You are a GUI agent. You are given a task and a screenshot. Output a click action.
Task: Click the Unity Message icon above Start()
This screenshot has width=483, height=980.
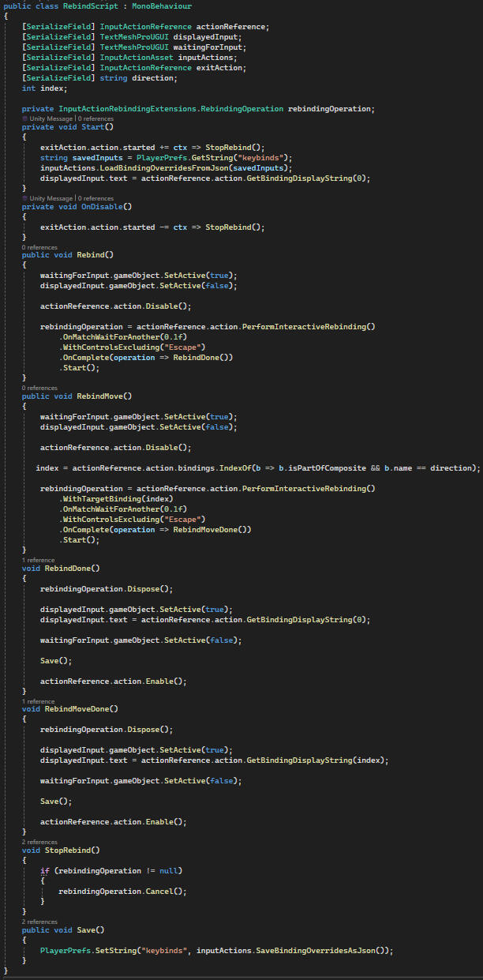tap(25, 118)
